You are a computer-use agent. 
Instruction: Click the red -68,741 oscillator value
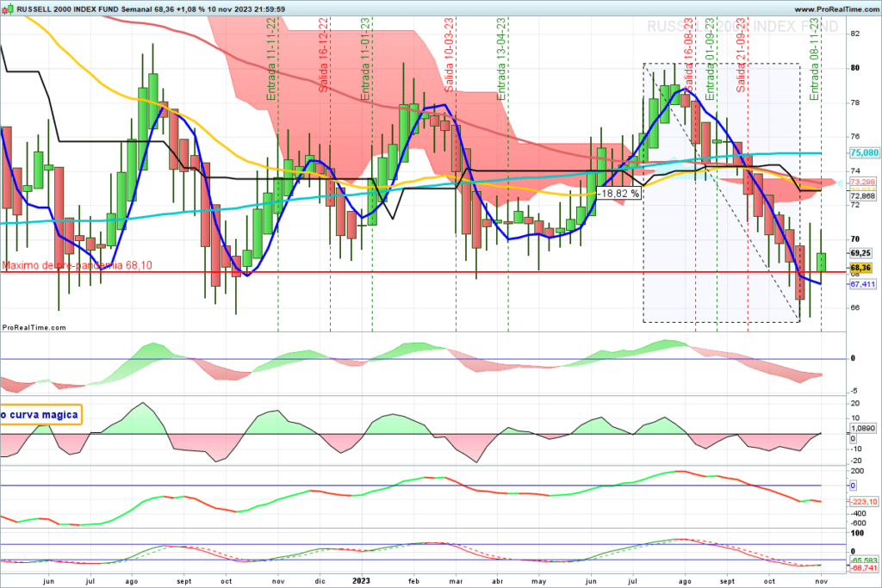864,568
